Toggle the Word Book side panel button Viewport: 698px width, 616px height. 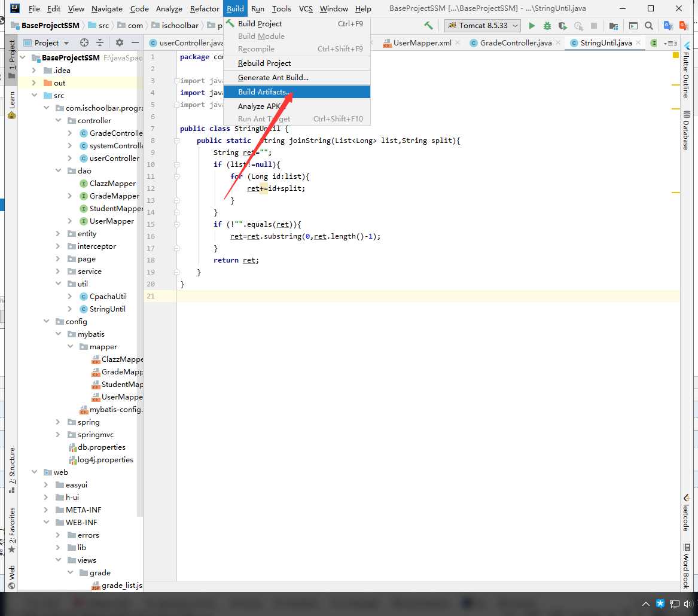tap(686, 566)
